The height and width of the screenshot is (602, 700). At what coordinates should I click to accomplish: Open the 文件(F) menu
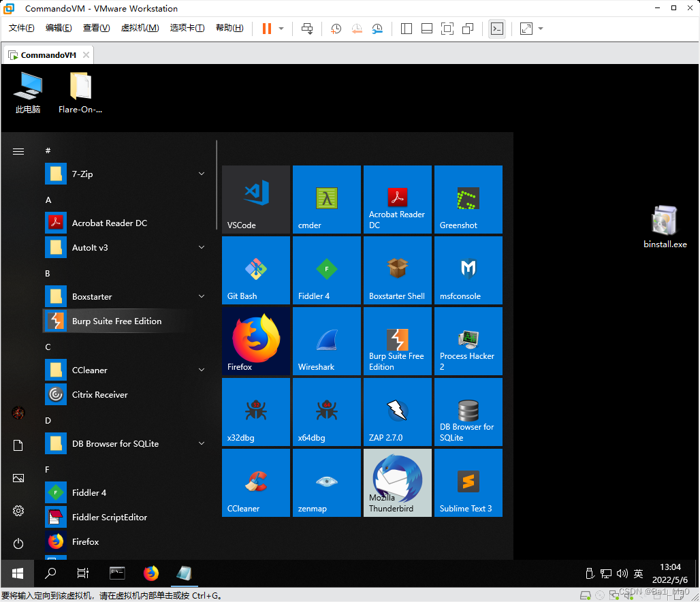point(21,28)
